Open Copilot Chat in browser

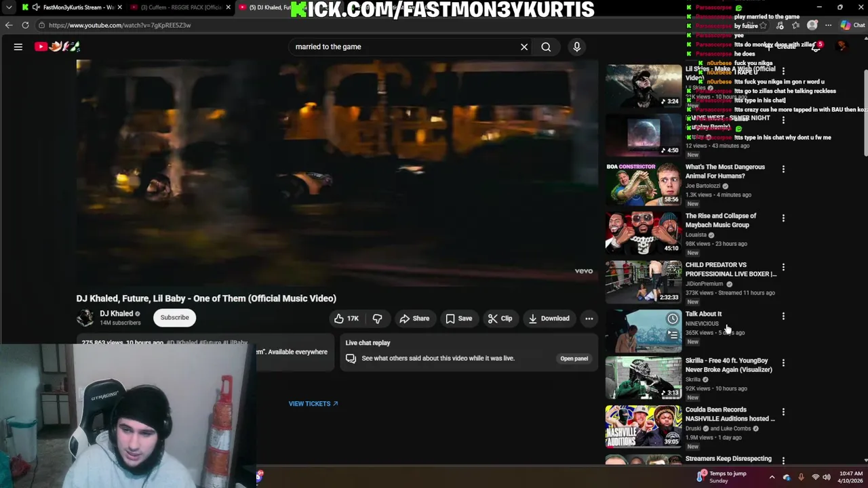(x=853, y=25)
